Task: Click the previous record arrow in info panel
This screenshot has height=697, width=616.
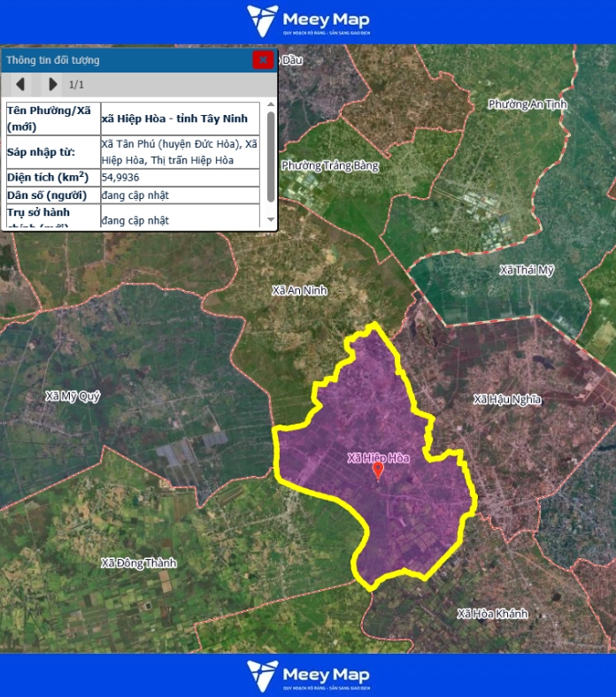Action: [x=20, y=84]
